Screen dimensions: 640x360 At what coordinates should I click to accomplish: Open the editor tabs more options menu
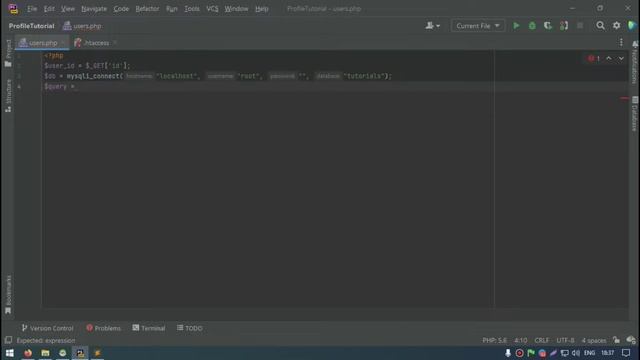[621, 42]
